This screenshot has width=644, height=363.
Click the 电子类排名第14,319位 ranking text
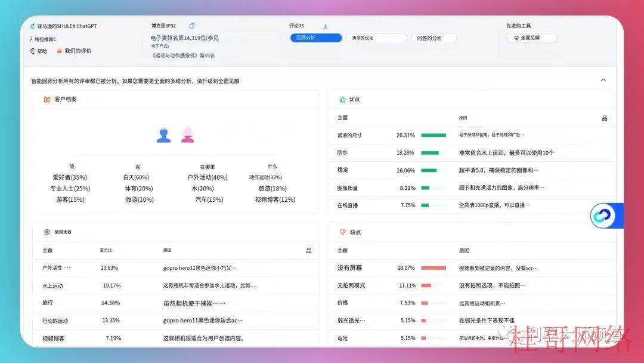(184, 38)
